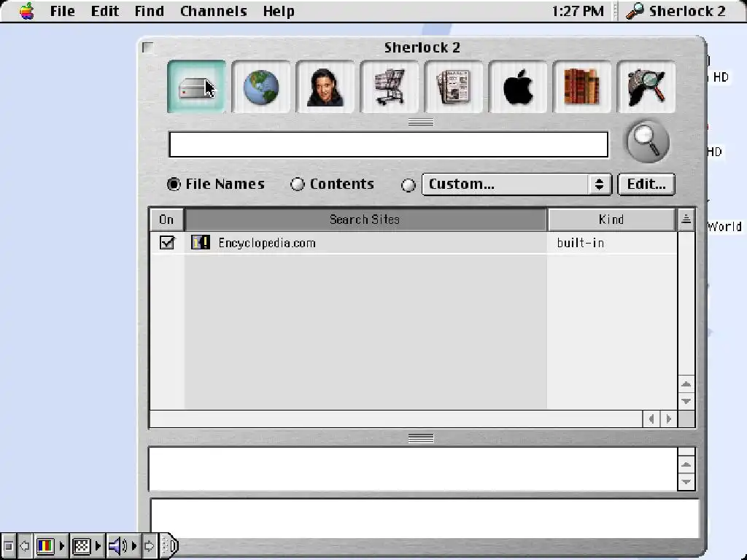This screenshot has width=747, height=560.
Task: Select the radio button beside Custom
Action: coord(409,185)
